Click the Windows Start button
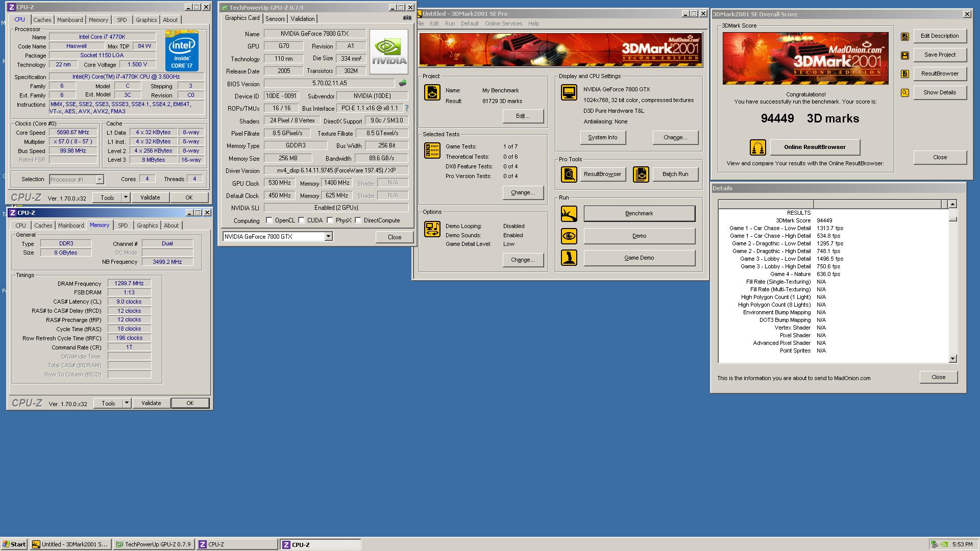 tap(14, 544)
